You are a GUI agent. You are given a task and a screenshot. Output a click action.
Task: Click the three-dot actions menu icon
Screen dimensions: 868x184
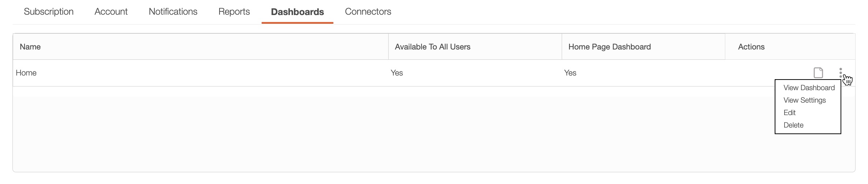pos(841,73)
